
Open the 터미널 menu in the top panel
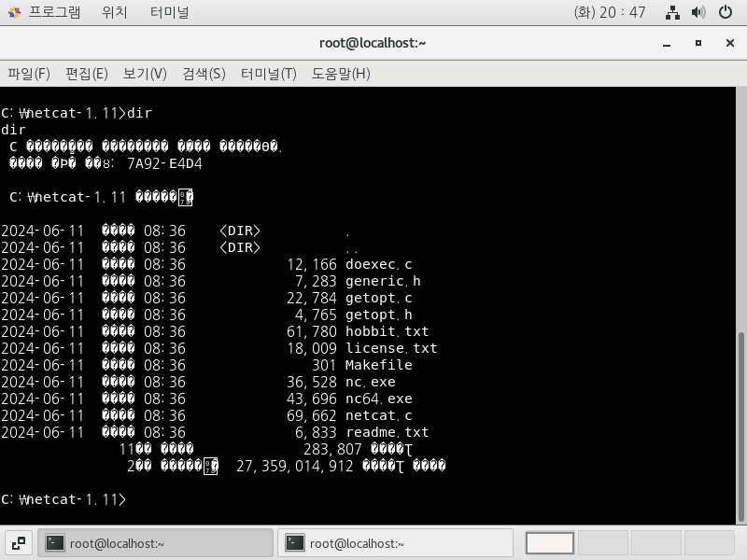[170, 12]
